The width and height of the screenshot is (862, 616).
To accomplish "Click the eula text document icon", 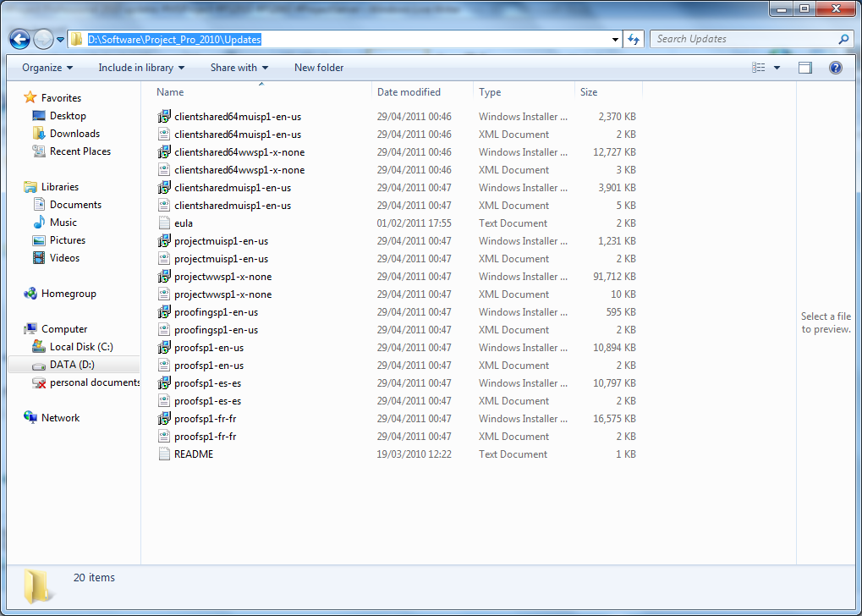I will 165,223.
